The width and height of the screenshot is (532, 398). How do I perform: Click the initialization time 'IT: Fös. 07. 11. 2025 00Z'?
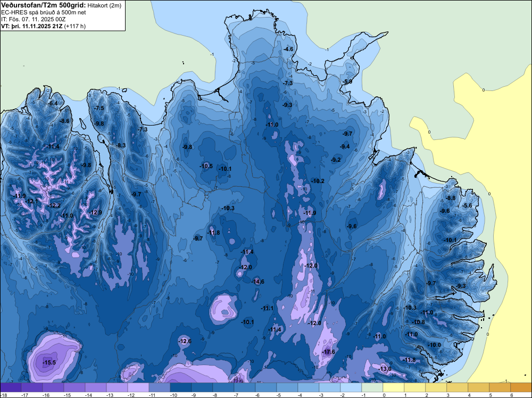coord(33,19)
